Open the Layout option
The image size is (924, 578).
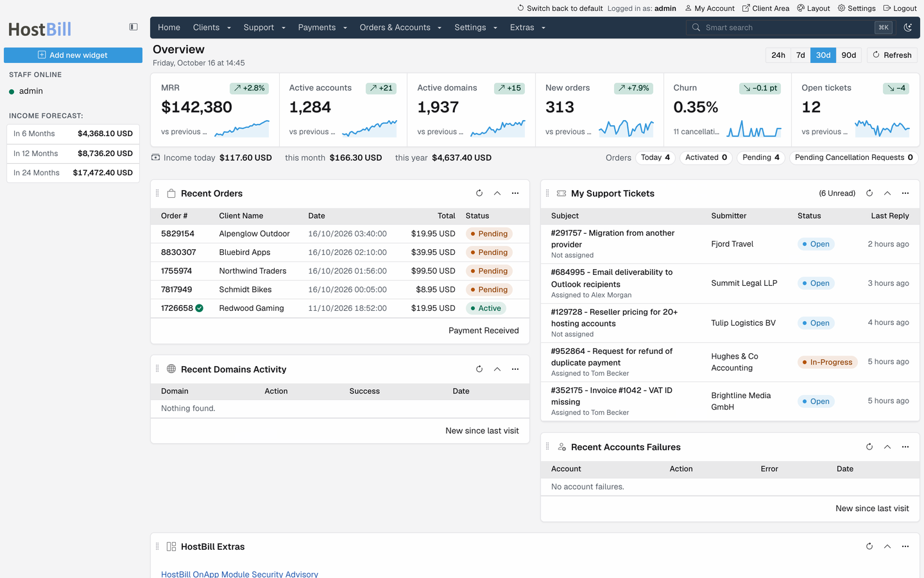pyautogui.click(x=813, y=8)
